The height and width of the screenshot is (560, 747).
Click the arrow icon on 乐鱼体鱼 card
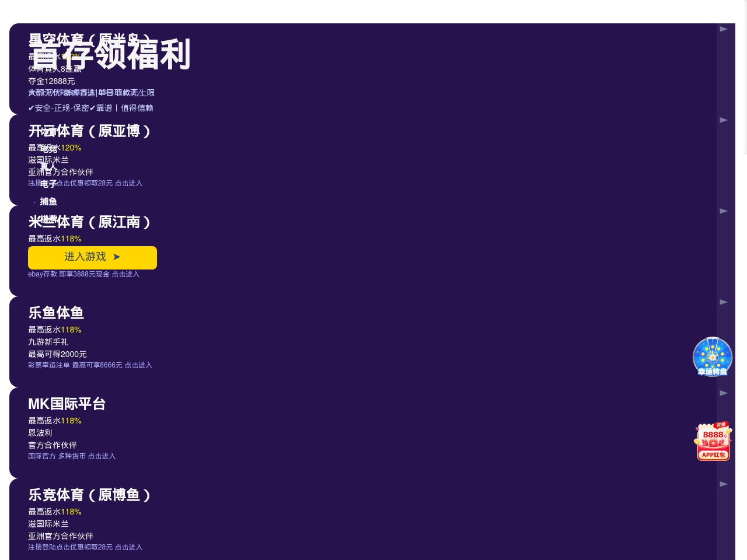point(724,302)
